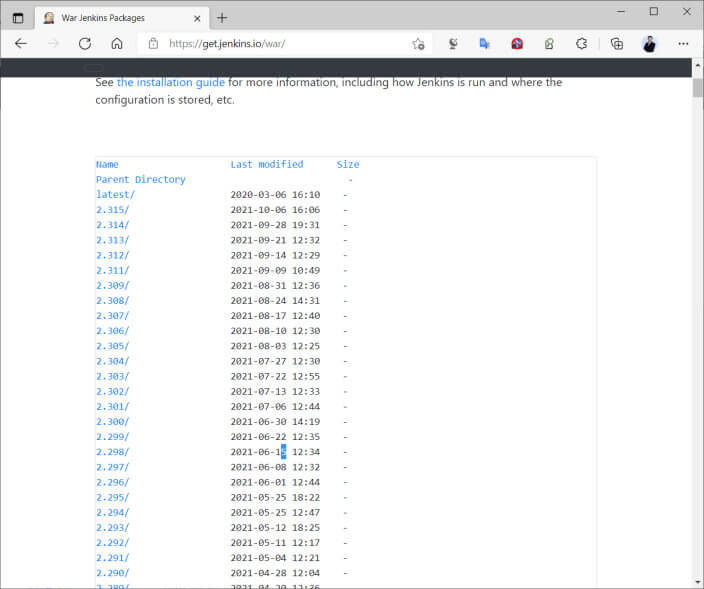
Task: Open the 2.301/ directory
Action: tap(112, 407)
